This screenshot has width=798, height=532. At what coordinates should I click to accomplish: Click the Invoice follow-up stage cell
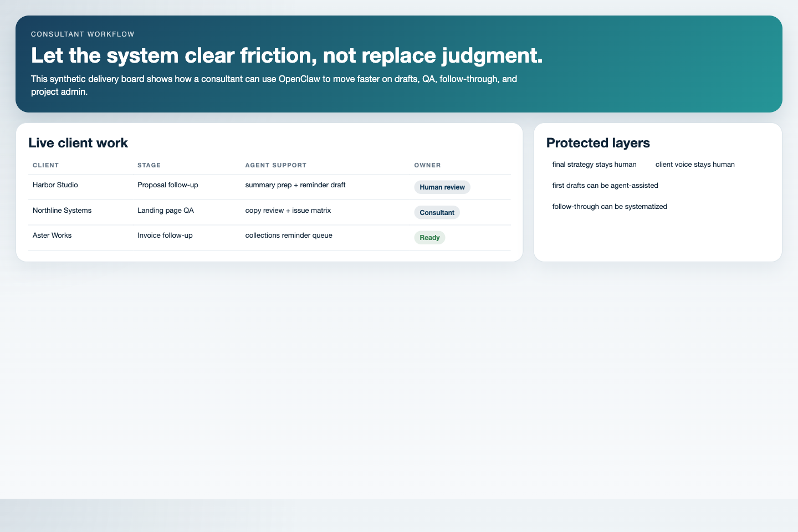tap(165, 236)
